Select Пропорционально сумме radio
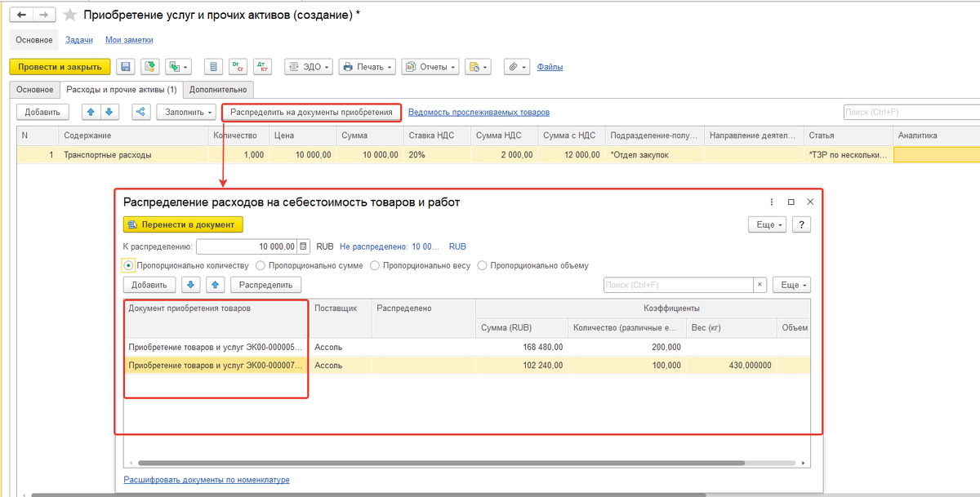Viewport: 980px width, 497px height. 261,265
